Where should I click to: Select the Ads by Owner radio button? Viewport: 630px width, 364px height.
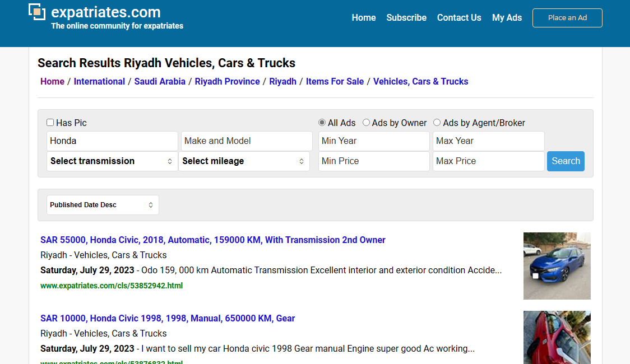pyautogui.click(x=366, y=123)
